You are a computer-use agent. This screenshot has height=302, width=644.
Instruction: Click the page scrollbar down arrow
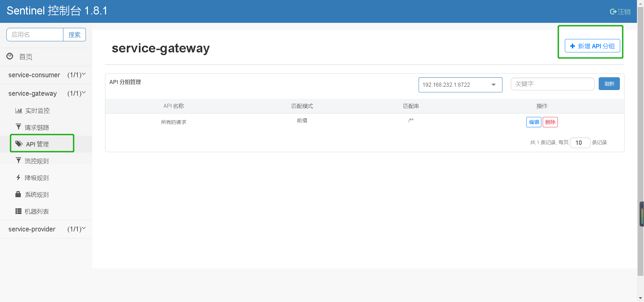point(640,298)
